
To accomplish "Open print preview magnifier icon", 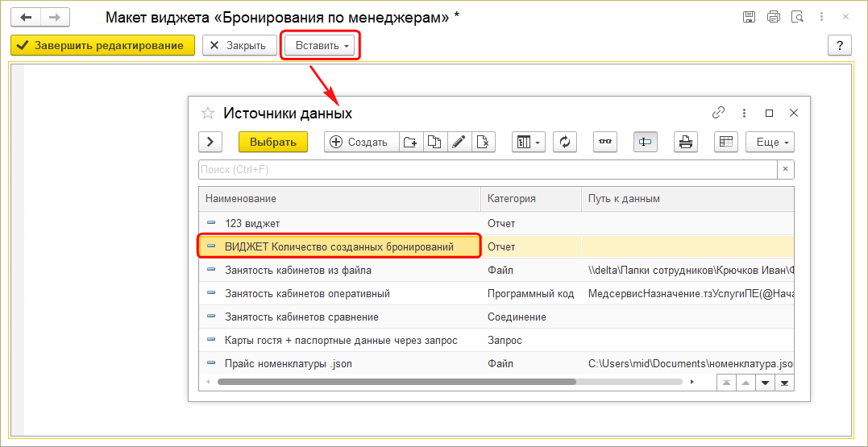I will tap(797, 17).
